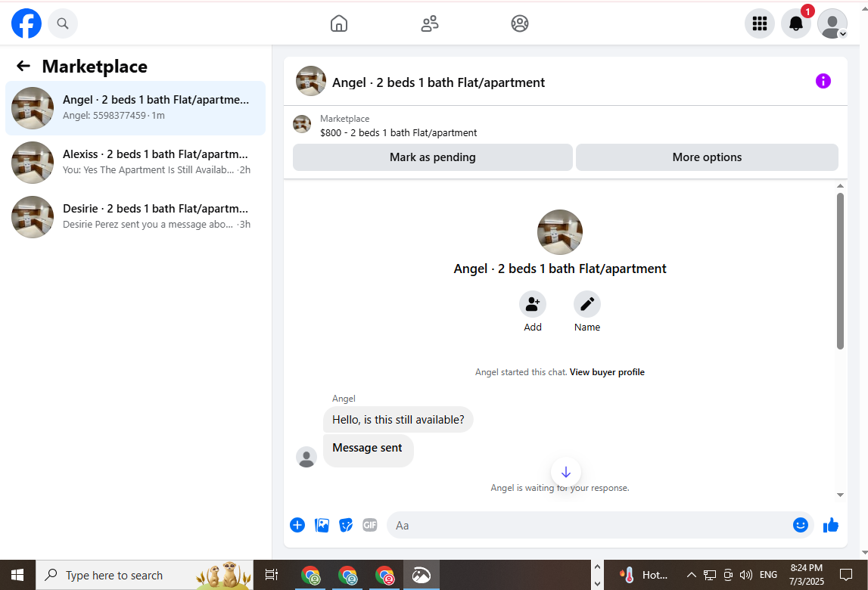This screenshot has width=868, height=590.
Task: Open Windows Start menu
Action: (17, 575)
